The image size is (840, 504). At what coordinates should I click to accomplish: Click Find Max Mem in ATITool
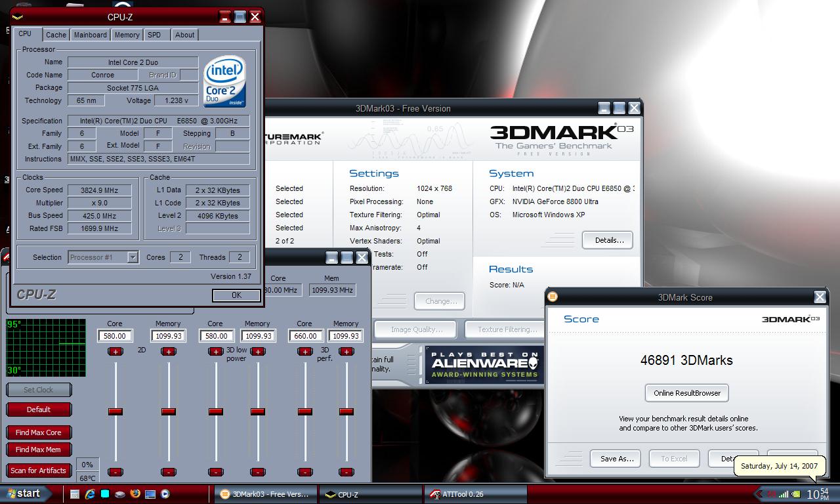pos(39,450)
